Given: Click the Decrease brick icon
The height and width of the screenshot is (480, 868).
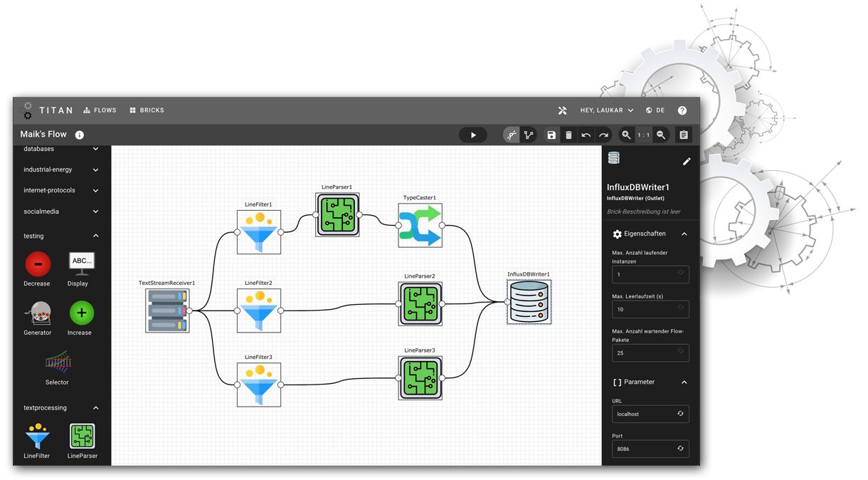Looking at the screenshot, I should (37, 265).
